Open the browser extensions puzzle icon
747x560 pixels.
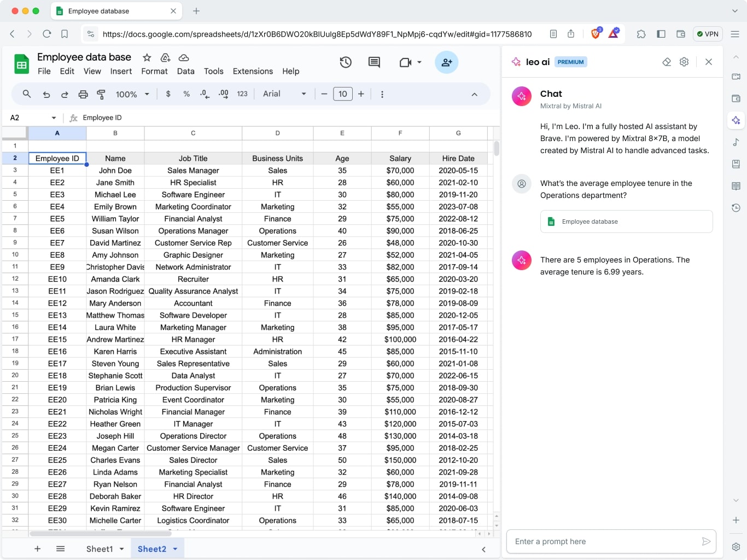pos(641,34)
